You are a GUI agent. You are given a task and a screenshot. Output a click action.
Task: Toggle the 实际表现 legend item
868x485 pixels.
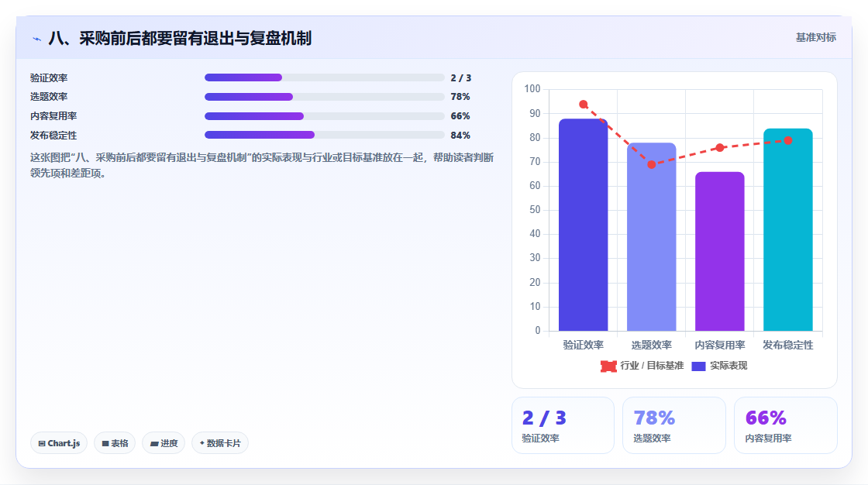tap(720, 366)
